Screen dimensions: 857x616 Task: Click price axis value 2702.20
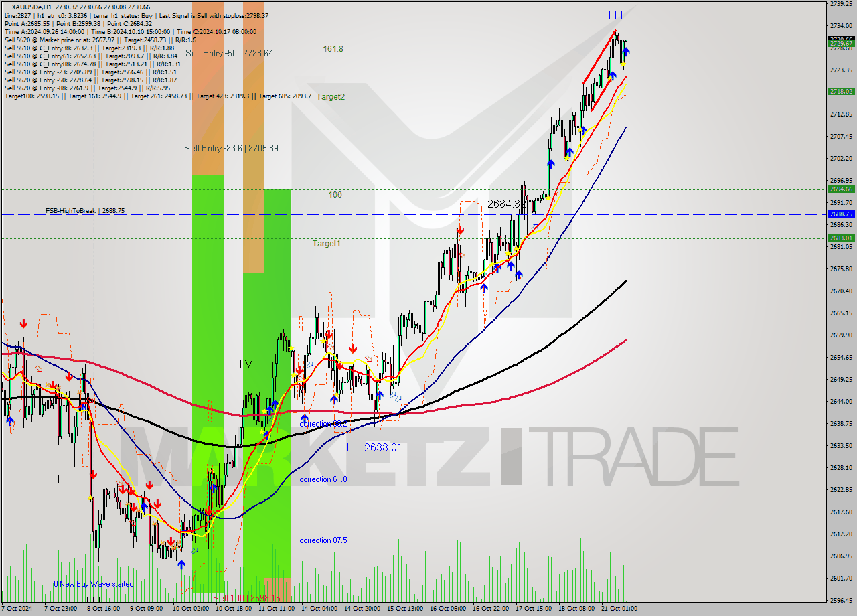point(841,158)
